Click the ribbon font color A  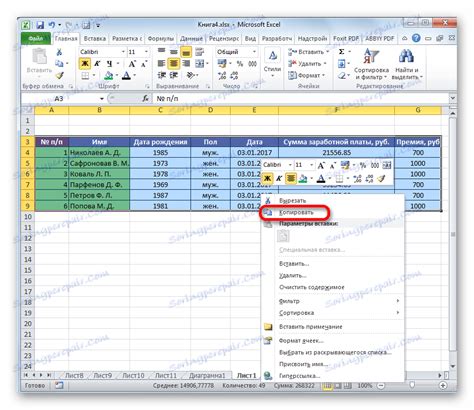[x=126, y=76]
